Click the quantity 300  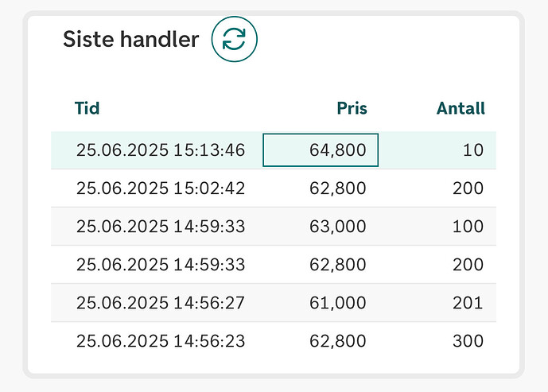coord(468,340)
